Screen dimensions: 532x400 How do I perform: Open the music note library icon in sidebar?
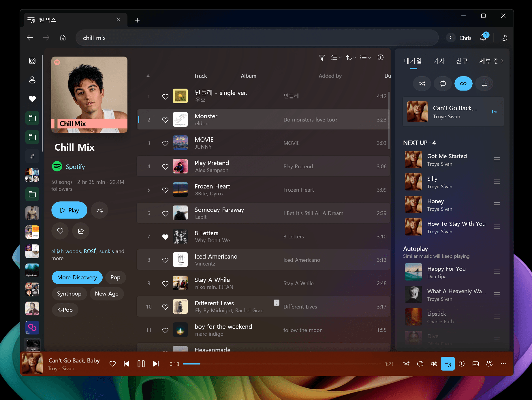(32, 156)
